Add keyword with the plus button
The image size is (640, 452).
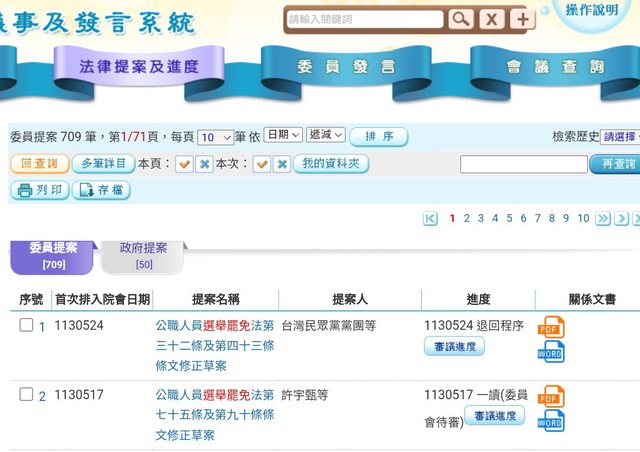[522, 19]
